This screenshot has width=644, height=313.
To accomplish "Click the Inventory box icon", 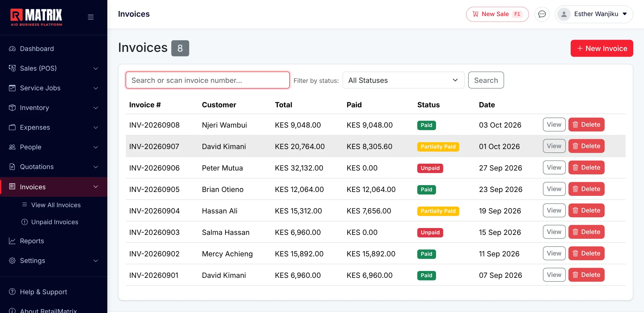I will (12, 108).
